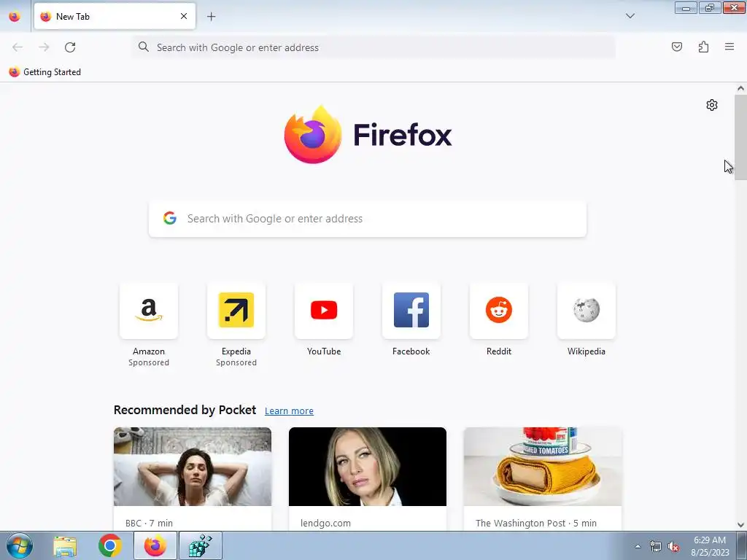The width and height of the screenshot is (747, 560).
Task: Click the Learn more Pocket link
Action: click(x=289, y=411)
